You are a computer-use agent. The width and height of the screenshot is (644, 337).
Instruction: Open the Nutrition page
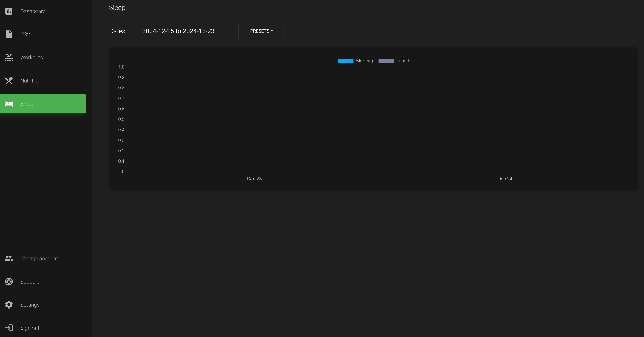[43, 80]
